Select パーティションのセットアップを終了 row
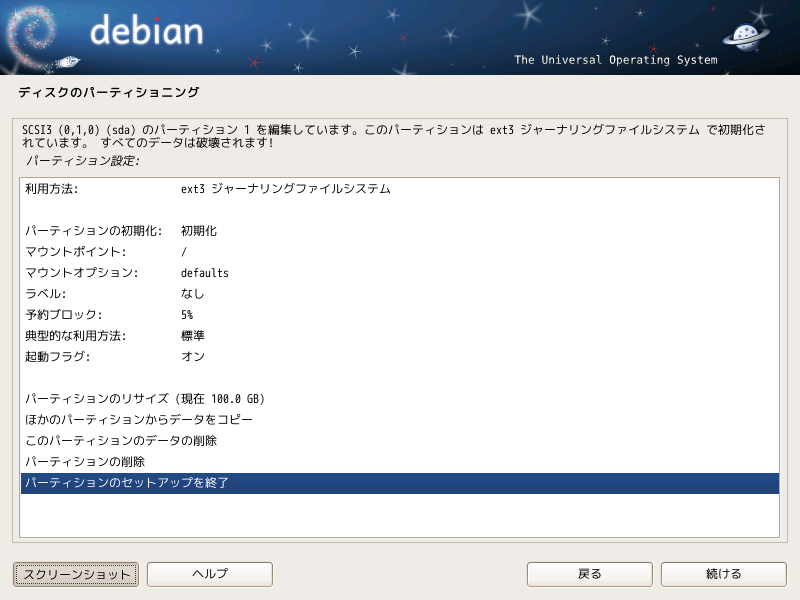 tap(399, 483)
